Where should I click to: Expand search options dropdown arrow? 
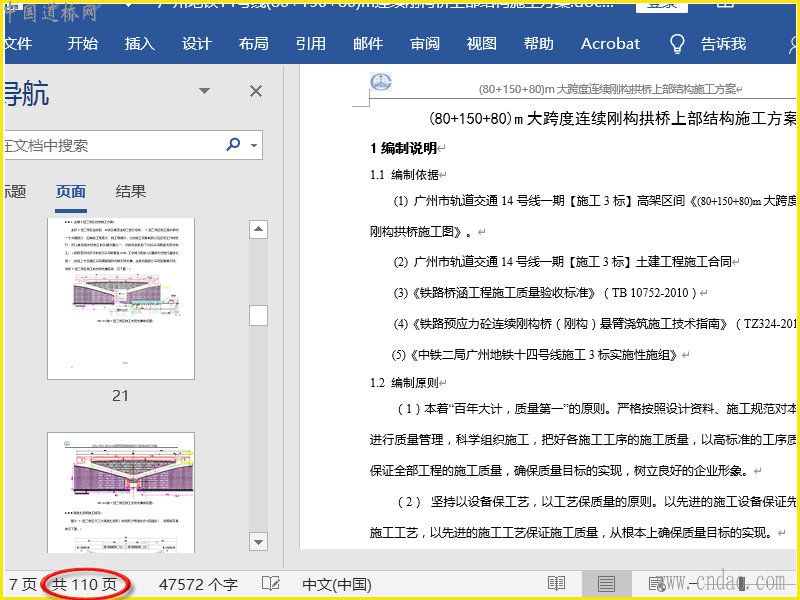point(254,145)
